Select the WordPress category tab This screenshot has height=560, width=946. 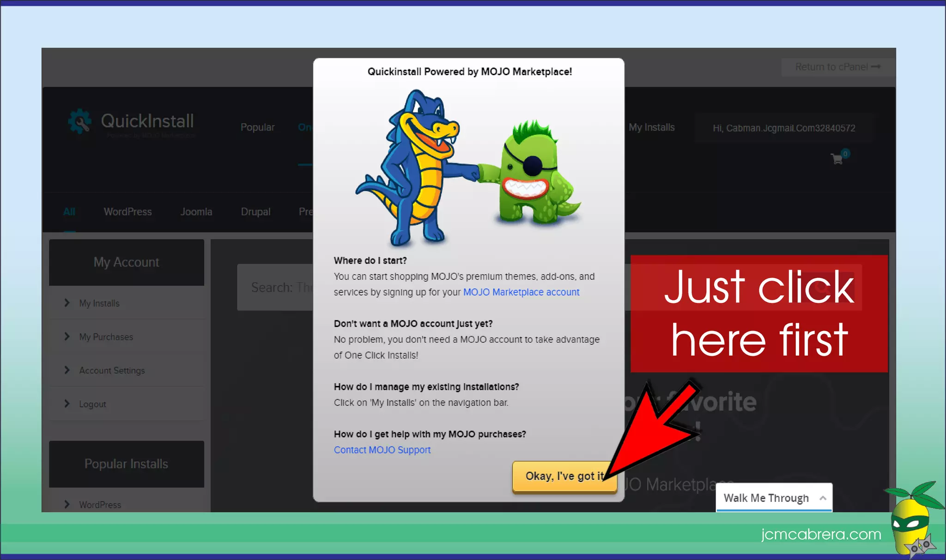[x=127, y=212]
